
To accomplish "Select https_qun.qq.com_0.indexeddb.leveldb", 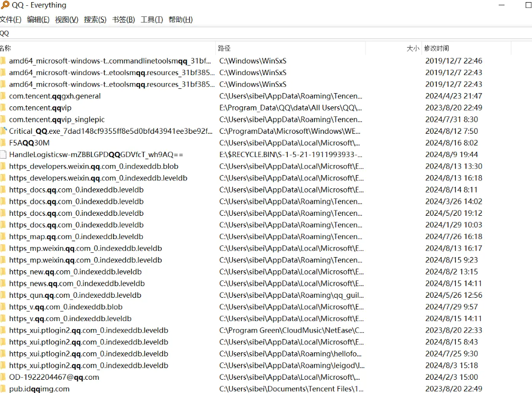I will click(x=75, y=295).
